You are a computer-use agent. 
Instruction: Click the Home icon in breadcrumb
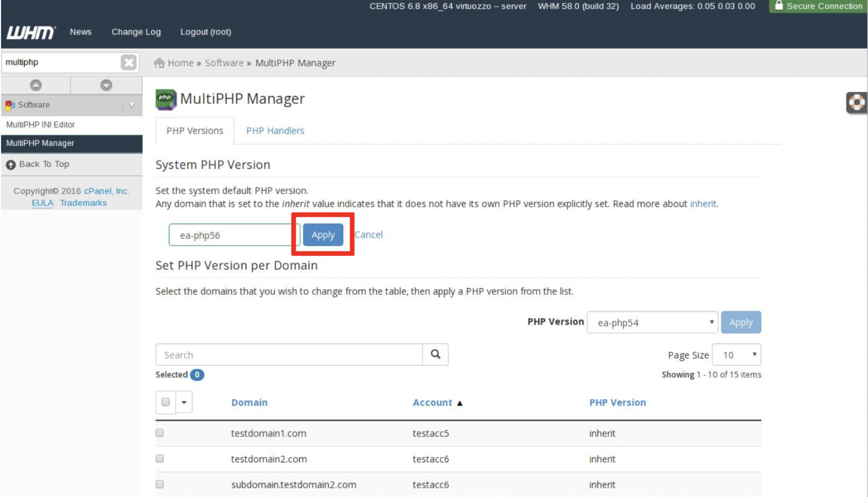tap(159, 63)
